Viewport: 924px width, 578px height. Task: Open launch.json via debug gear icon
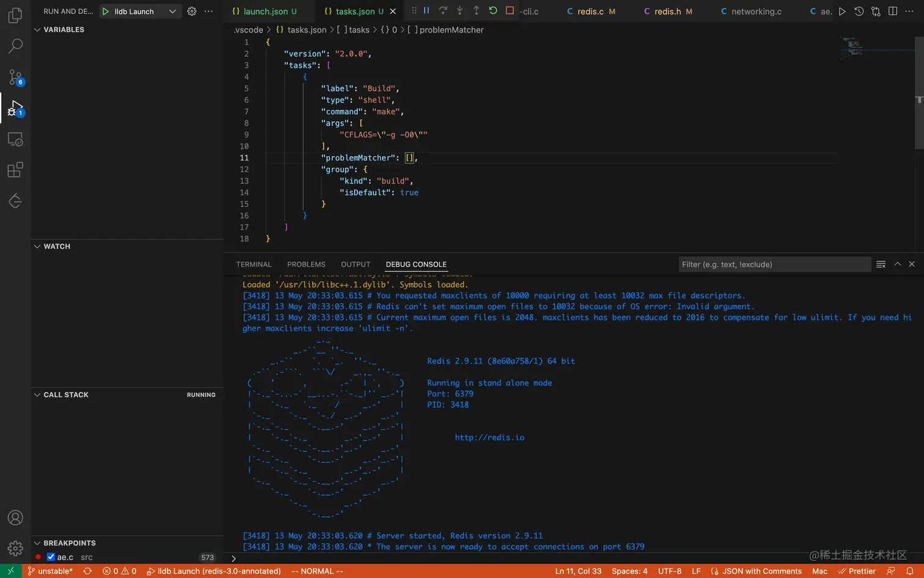(192, 11)
